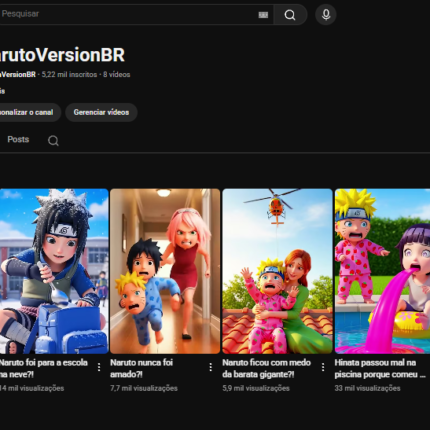Viewport: 430px width, 430px height.
Task: Activate voice search microphone
Action: (x=326, y=15)
